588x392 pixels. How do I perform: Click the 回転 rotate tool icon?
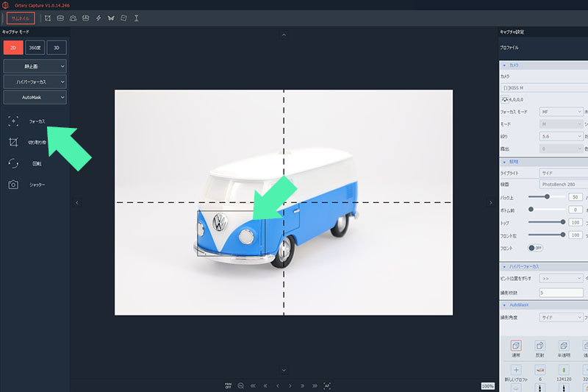[x=13, y=163]
